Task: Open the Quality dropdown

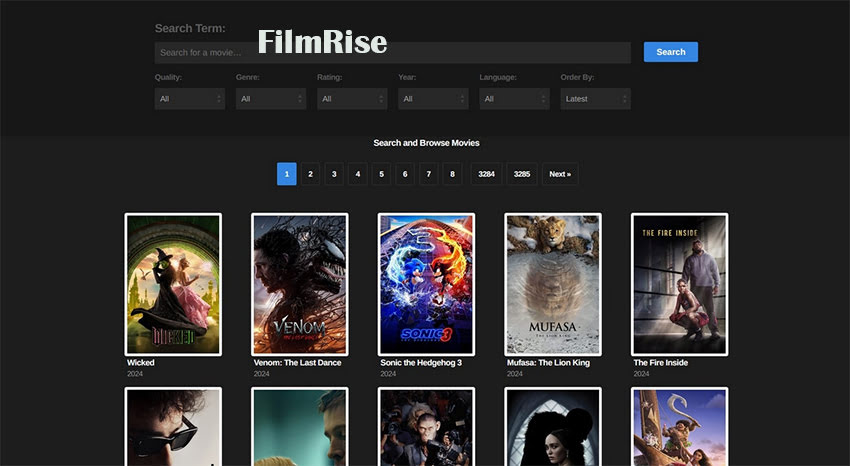Action: click(190, 99)
